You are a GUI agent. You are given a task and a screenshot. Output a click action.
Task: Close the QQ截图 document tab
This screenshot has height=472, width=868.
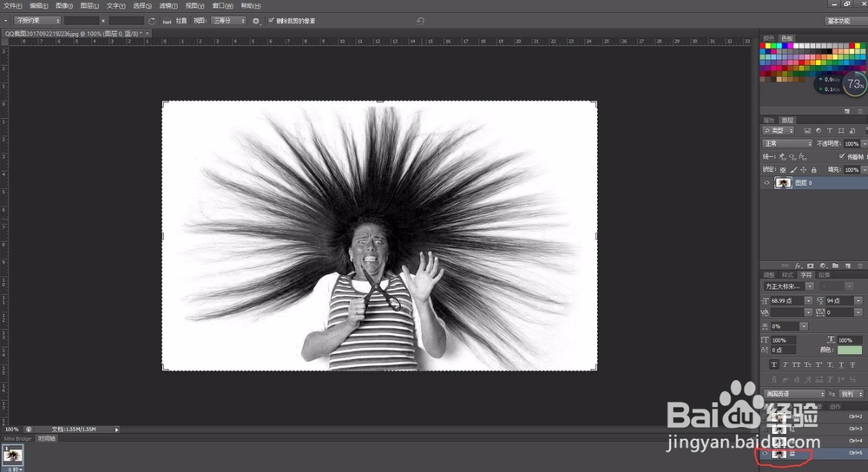tap(147, 34)
